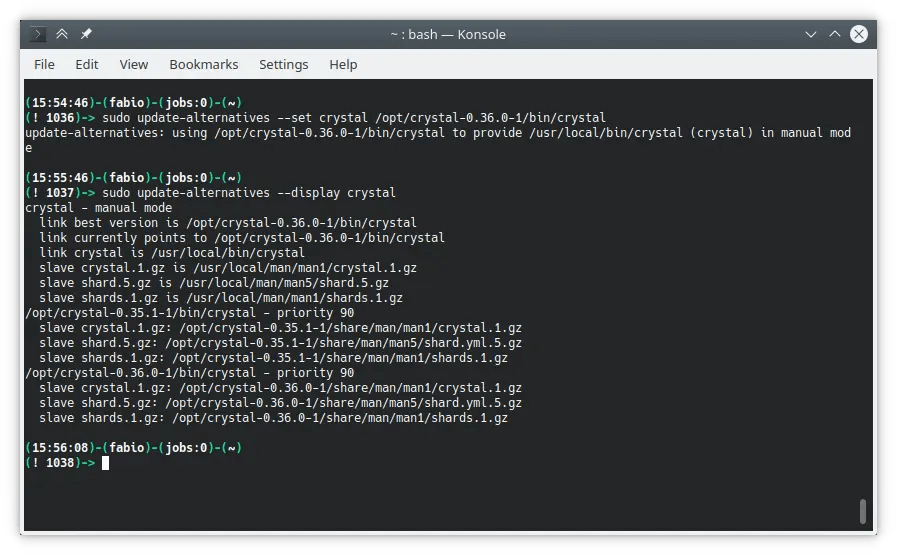
Task: Click 'slave shards.1.gz is' line
Action: [x=221, y=298]
